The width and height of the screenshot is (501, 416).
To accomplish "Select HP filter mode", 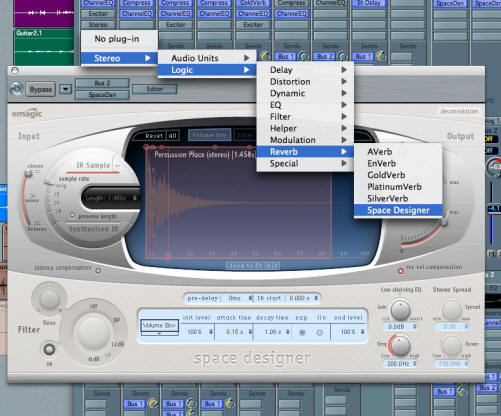I will tap(94, 306).
